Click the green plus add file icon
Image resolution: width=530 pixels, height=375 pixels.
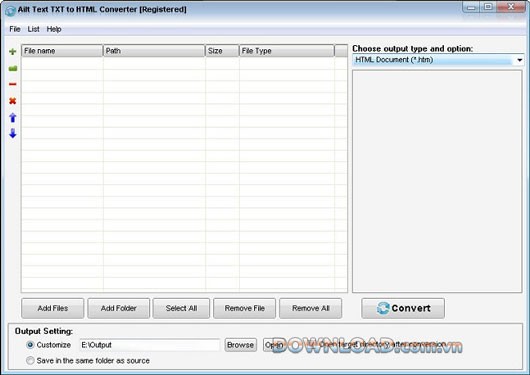tap(13, 52)
